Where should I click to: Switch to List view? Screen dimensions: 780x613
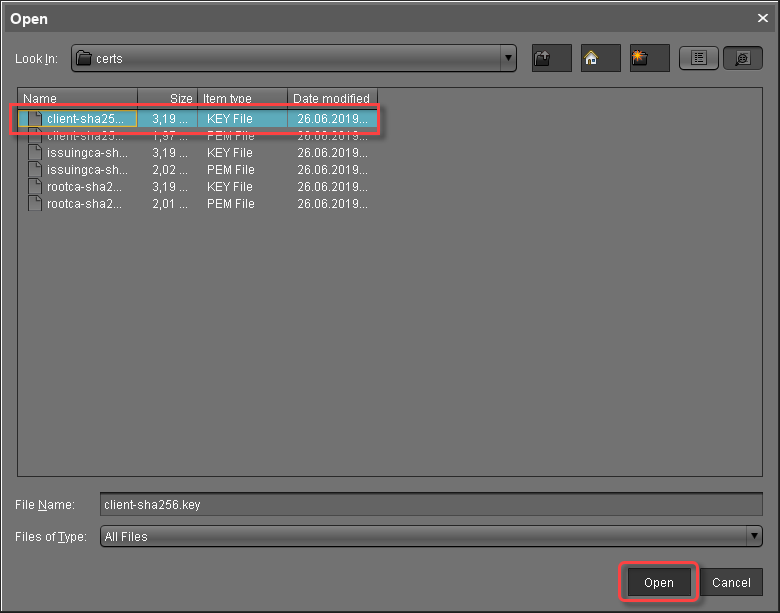point(699,58)
